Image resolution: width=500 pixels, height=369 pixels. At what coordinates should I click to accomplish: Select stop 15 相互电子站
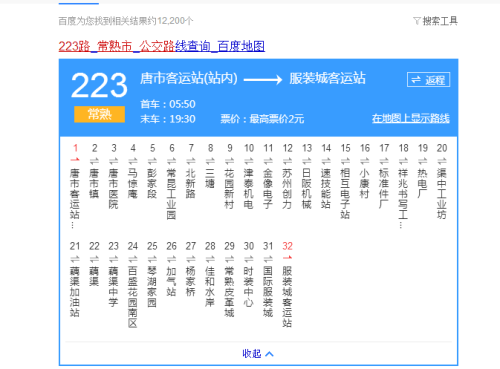click(x=346, y=194)
